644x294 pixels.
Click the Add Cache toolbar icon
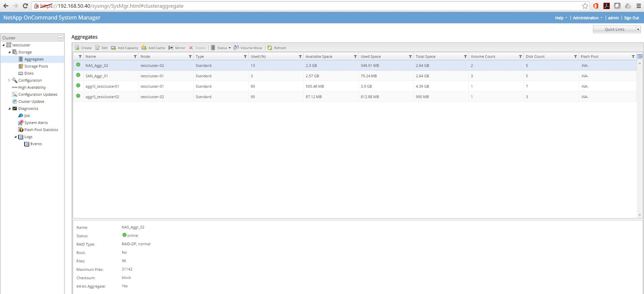tap(144, 48)
